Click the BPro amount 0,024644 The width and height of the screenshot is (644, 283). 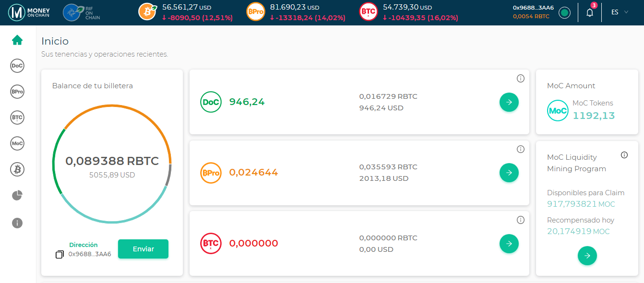pyautogui.click(x=253, y=172)
